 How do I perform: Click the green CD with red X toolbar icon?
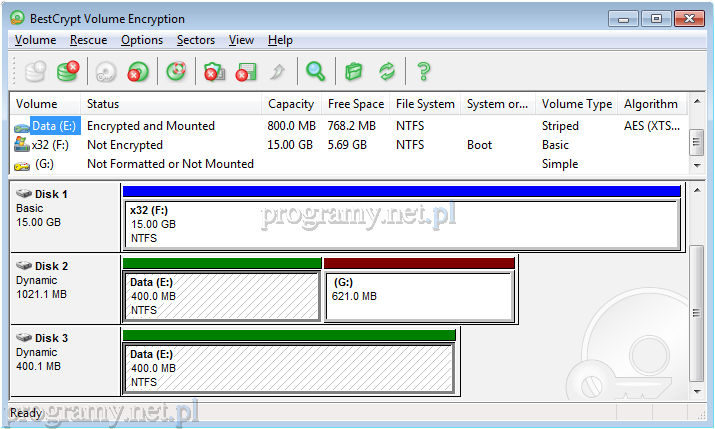click(139, 71)
